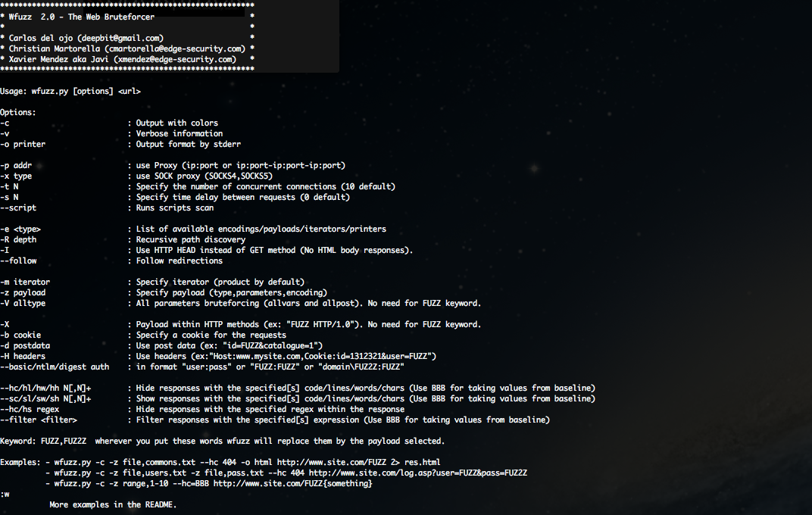This screenshot has height=515, width=812.
Task: Click the Christian Martorella author line
Action: point(127,48)
